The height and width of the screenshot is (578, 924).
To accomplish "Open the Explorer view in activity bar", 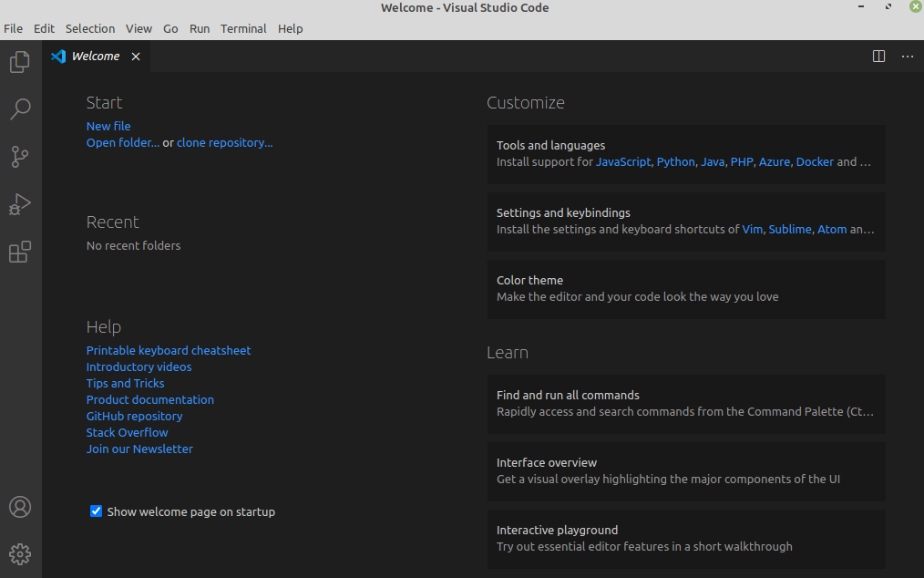I will click(20, 62).
